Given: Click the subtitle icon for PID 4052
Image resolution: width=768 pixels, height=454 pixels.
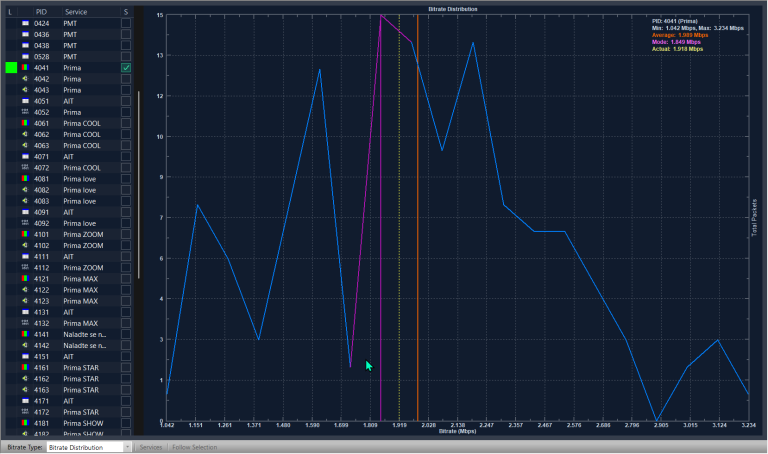Looking at the screenshot, I should tap(25, 112).
